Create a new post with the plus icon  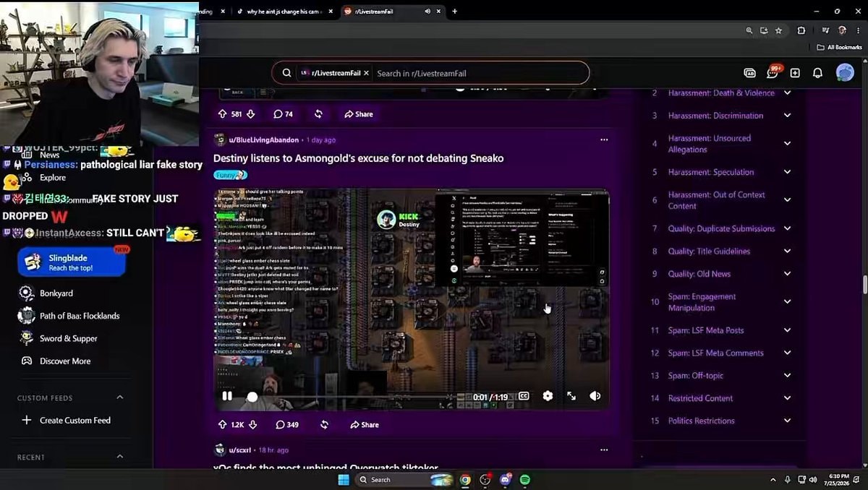click(795, 73)
